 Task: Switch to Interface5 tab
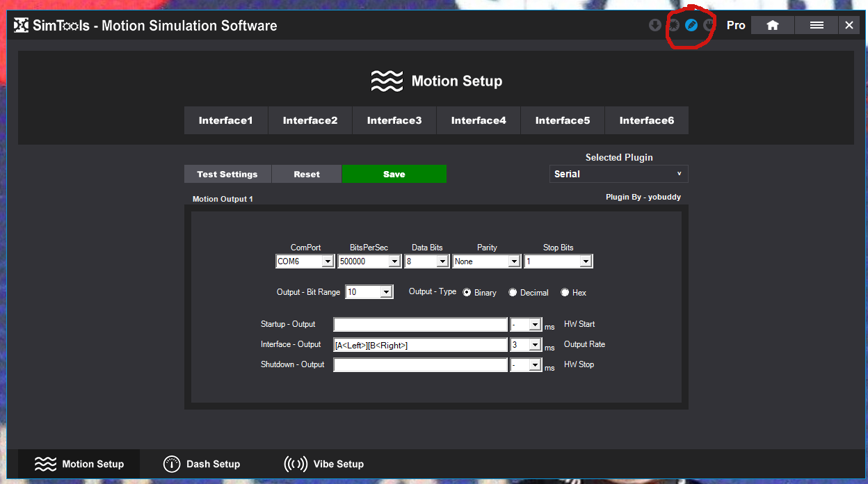pyautogui.click(x=563, y=120)
